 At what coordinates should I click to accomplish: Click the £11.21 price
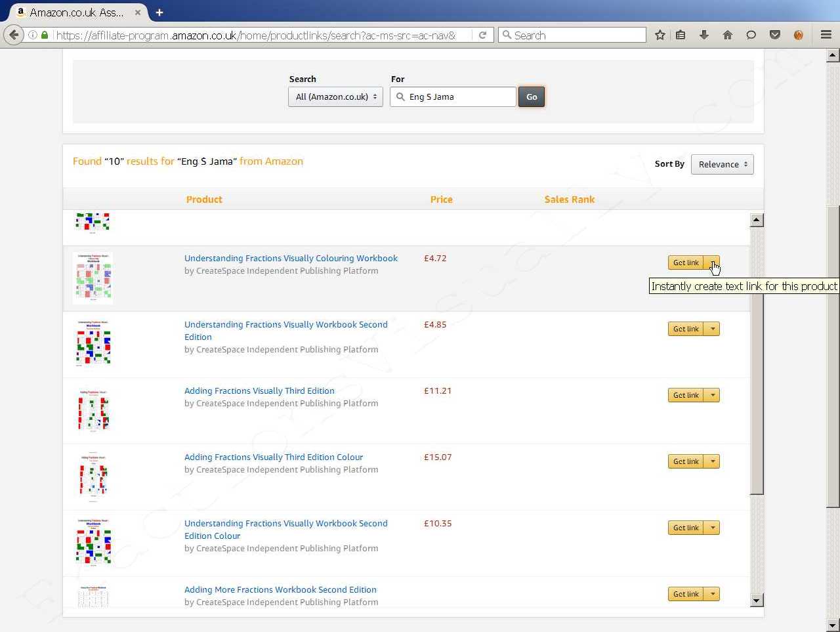point(438,390)
